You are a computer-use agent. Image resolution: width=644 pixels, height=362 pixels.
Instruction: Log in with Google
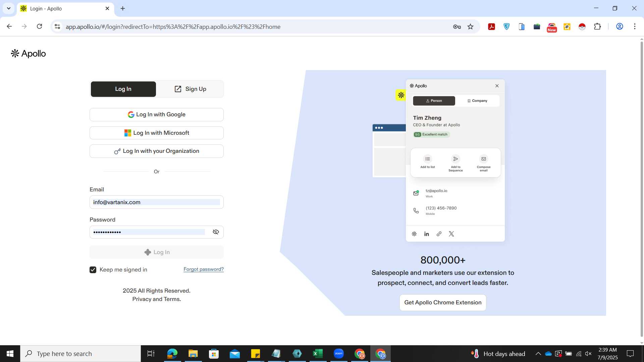pos(156,115)
